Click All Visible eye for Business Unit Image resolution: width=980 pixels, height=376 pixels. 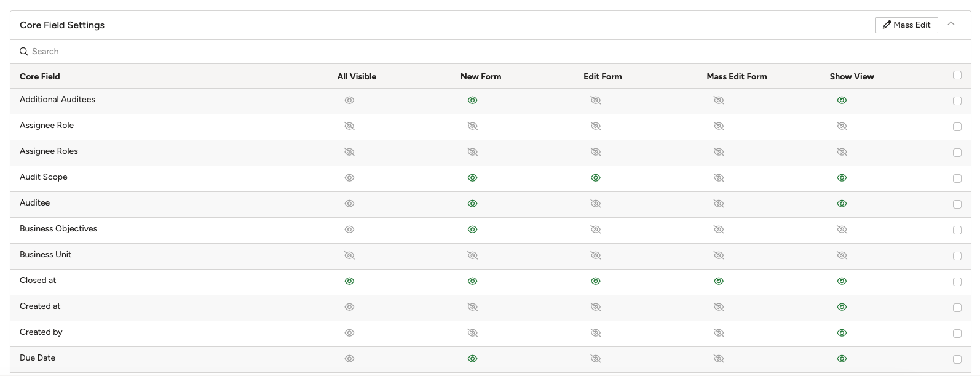coord(349,255)
